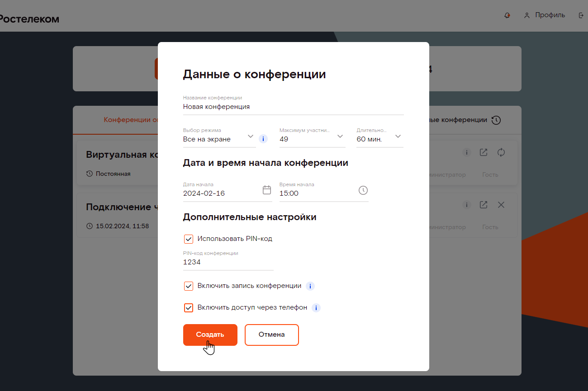
Task: Open info for Виртуальная conference
Action: point(467,152)
